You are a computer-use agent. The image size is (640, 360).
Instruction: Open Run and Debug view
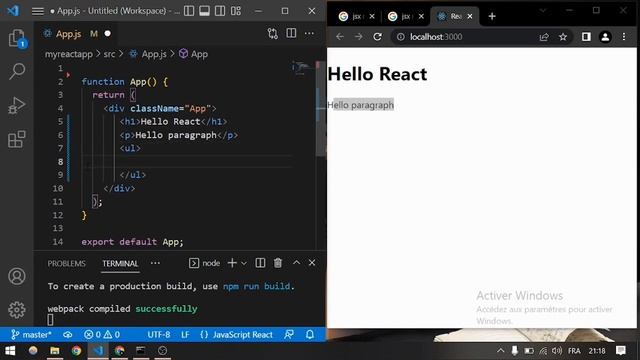pos(17,105)
